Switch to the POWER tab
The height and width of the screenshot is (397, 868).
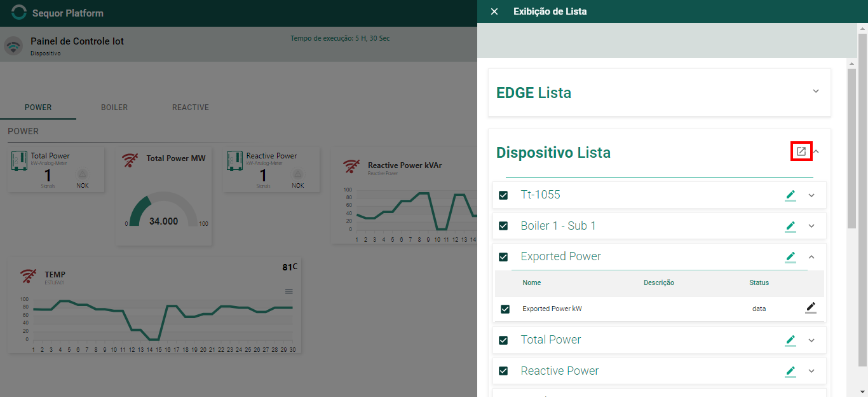click(x=38, y=108)
